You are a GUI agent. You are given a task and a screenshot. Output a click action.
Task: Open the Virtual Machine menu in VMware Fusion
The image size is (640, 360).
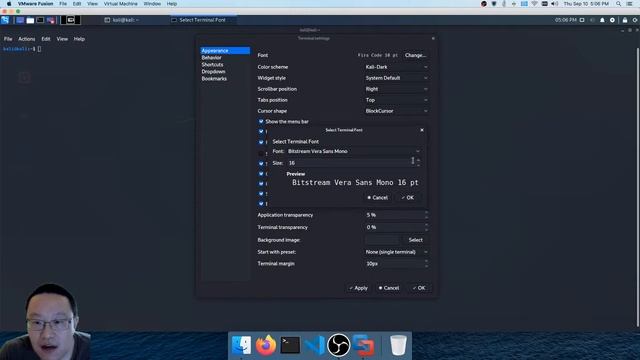[x=120, y=4]
